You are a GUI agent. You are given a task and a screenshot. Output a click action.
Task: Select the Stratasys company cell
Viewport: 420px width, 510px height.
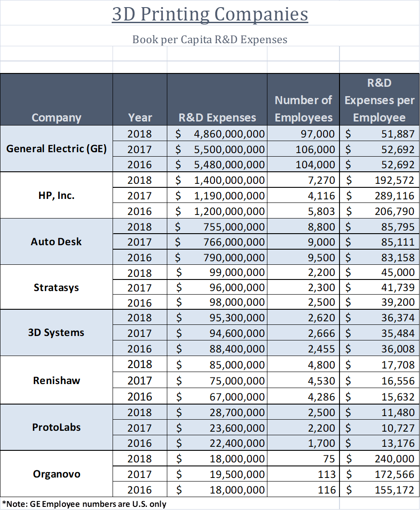[57, 287]
